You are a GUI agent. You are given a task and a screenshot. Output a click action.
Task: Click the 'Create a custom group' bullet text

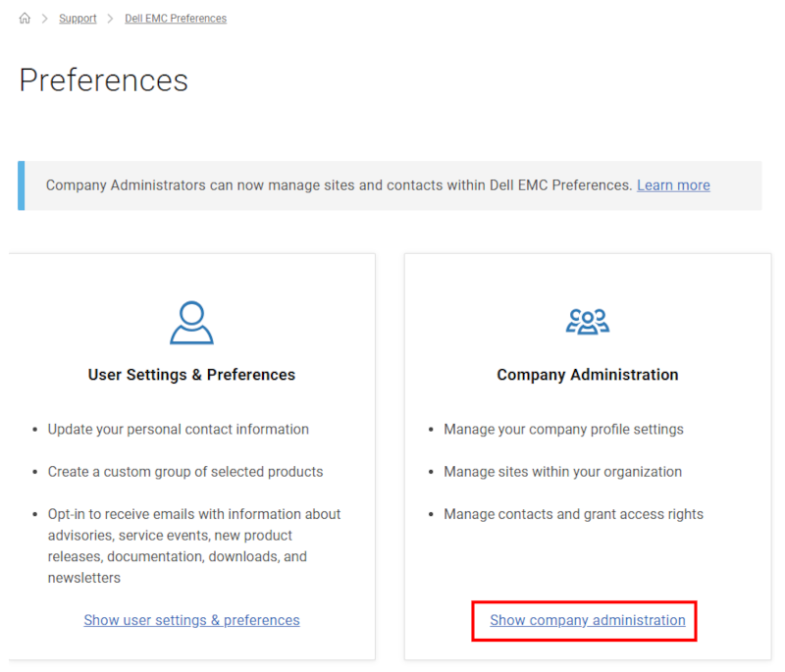point(184,472)
